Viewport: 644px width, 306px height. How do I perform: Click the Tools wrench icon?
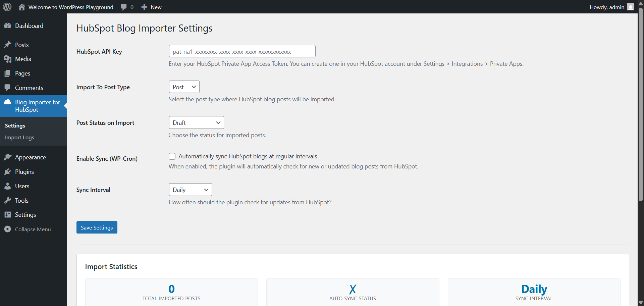[x=7, y=201]
